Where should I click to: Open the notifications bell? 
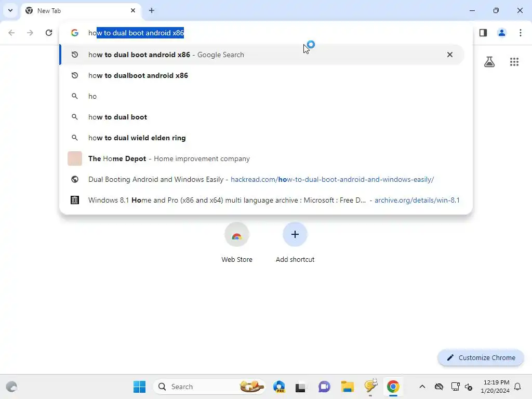(518, 387)
